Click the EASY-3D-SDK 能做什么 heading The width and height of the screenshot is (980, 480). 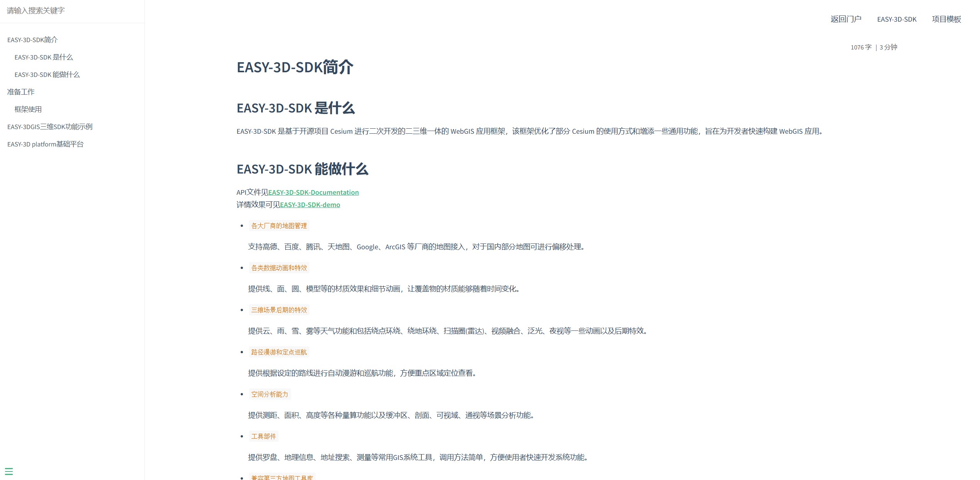[302, 169]
